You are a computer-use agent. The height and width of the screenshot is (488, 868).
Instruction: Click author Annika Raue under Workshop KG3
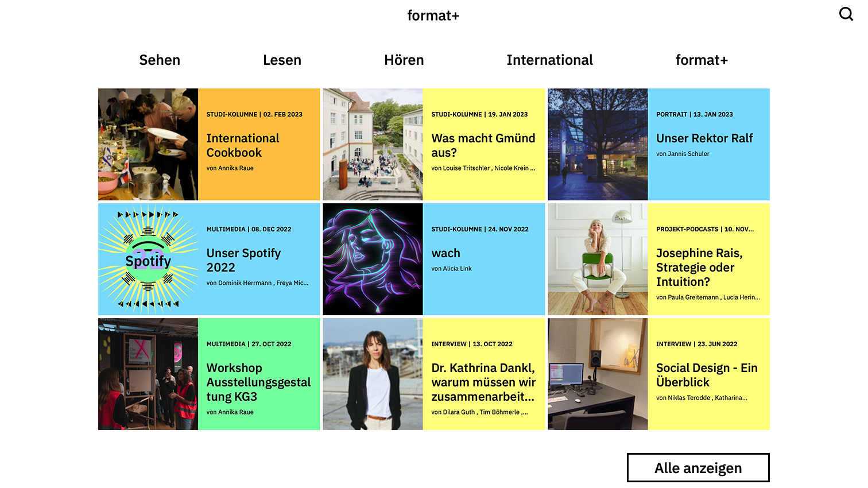[x=230, y=412]
